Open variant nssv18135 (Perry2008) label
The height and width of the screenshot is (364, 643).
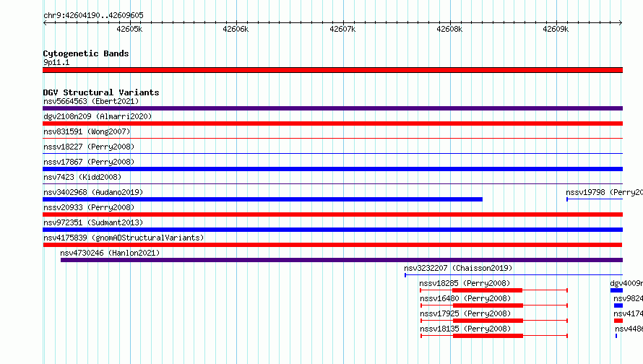[x=465, y=329]
